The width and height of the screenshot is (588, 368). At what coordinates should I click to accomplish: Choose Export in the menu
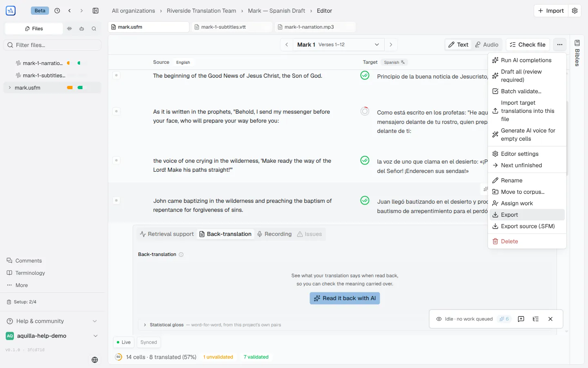[x=527, y=215]
